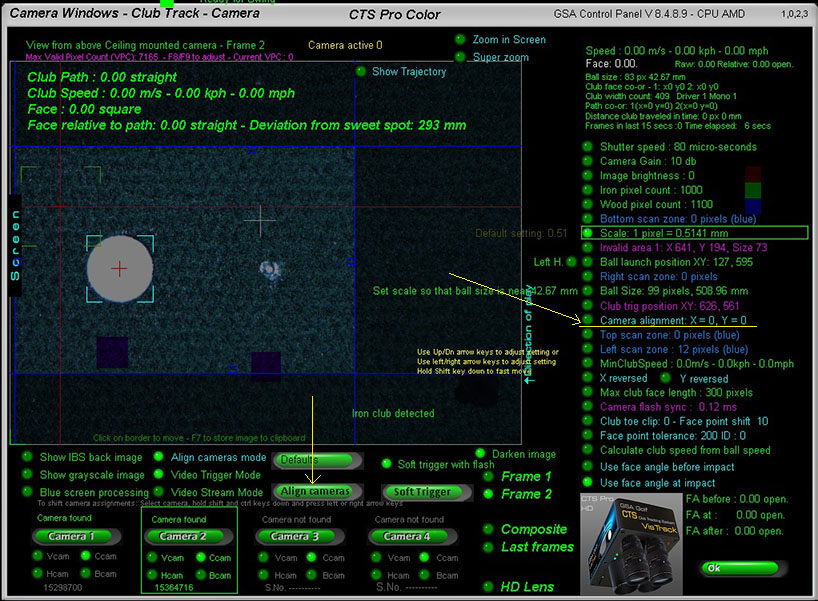This screenshot has width=818, height=601.
Task: Toggle Soft trigger with flash
Action: (387, 464)
